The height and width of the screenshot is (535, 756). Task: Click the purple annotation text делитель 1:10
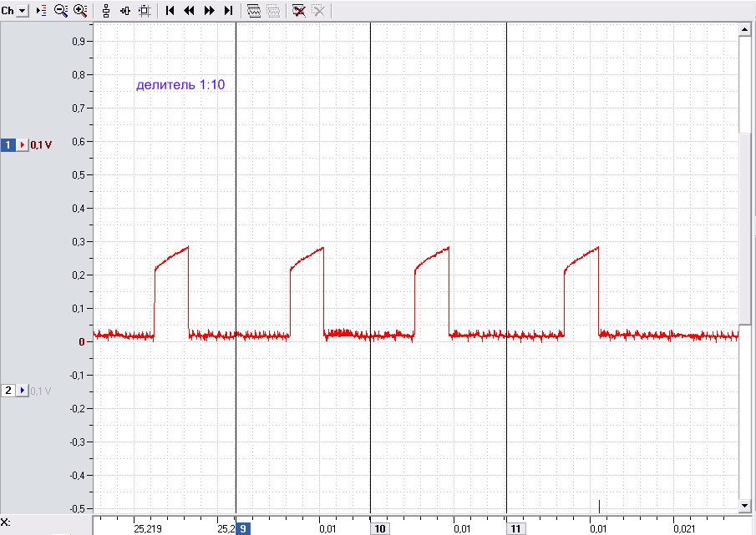coord(180,85)
